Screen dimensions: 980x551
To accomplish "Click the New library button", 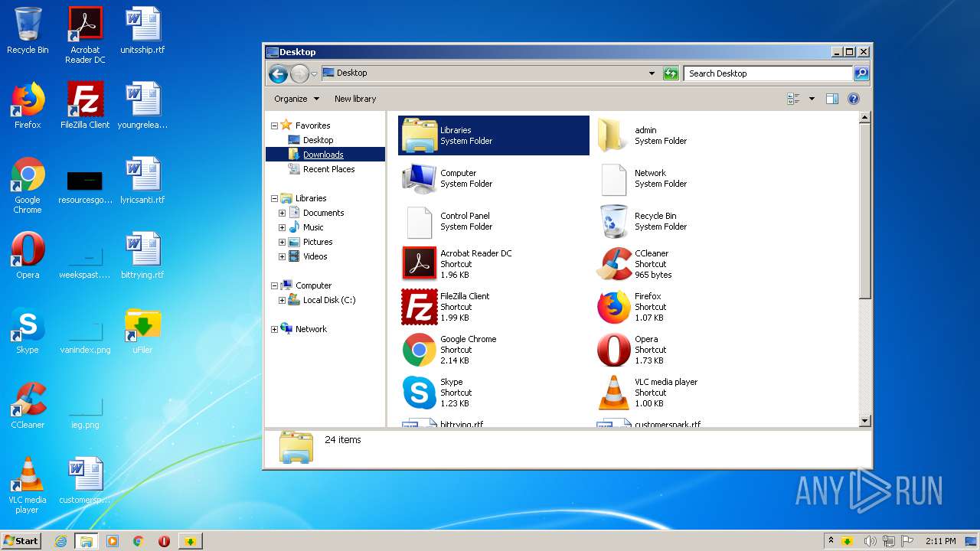I will 355,99.
